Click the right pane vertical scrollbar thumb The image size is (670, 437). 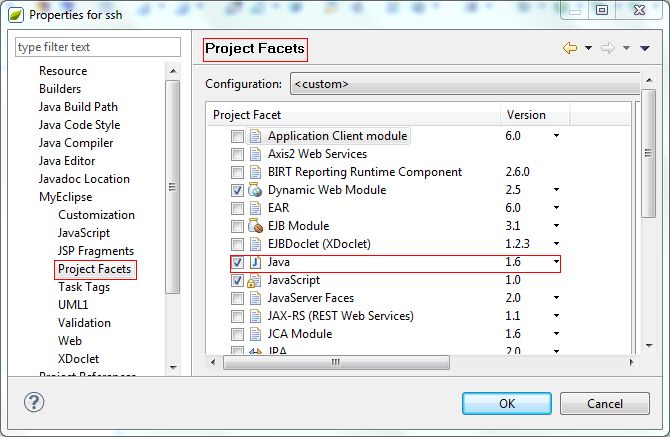pyautogui.click(x=649, y=153)
